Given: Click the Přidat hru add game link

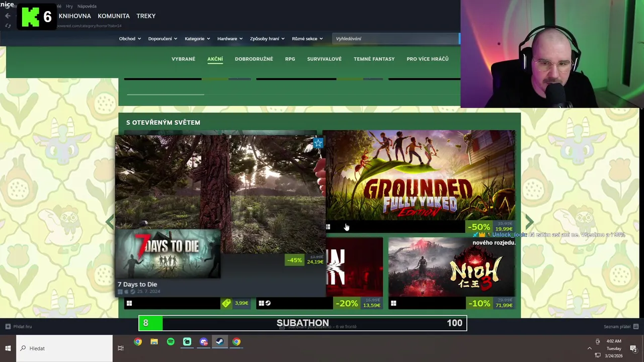Looking at the screenshot, I should (x=23, y=327).
